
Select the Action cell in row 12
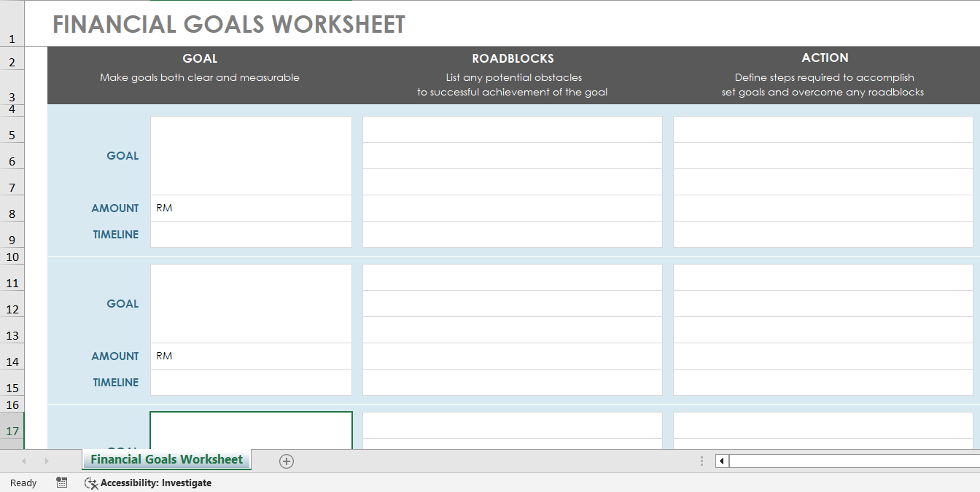point(823,304)
